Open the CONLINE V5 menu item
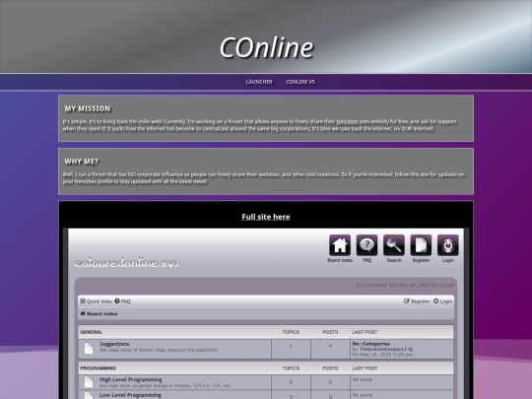 (x=299, y=82)
